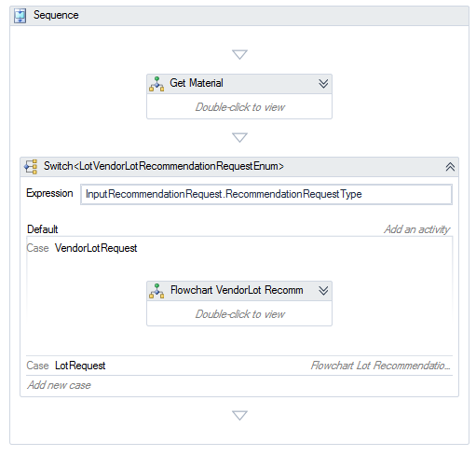Click Add an activity for Default
The height and width of the screenshot is (456, 476).
click(x=416, y=229)
